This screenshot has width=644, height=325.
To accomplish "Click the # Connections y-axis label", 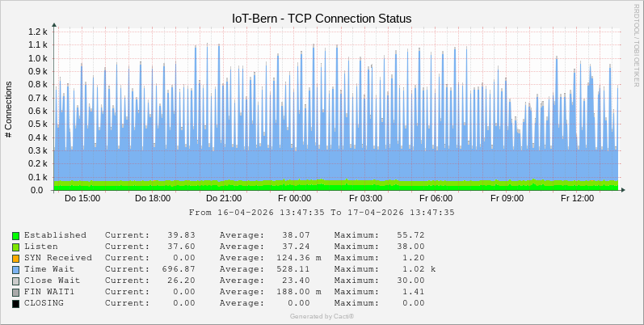I will (9, 109).
